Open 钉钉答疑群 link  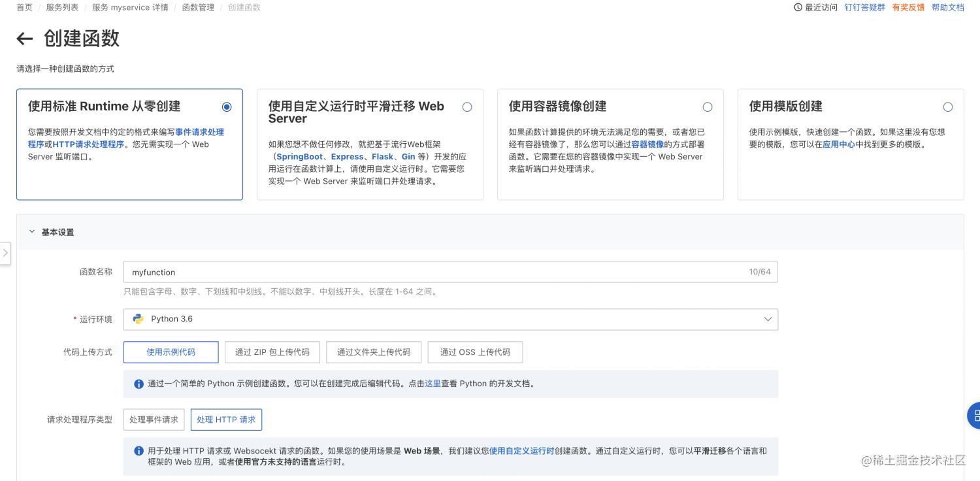coord(865,7)
